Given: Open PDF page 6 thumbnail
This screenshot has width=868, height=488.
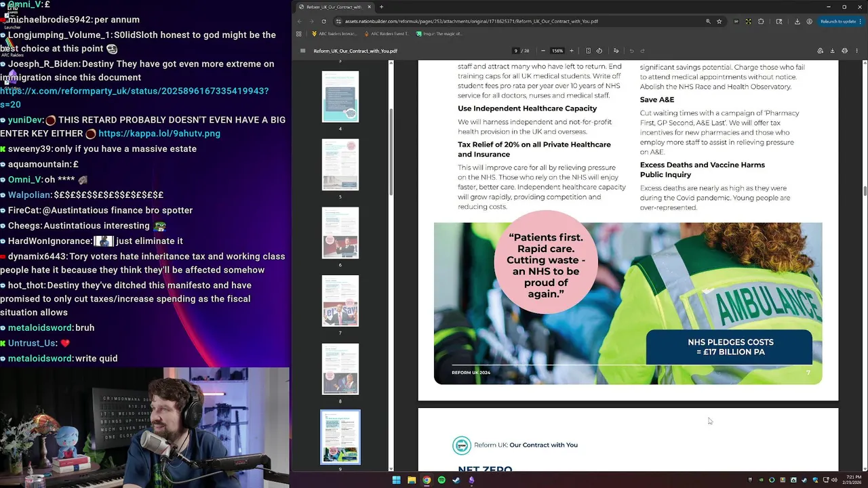Looking at the screenshot, I should pos(340,232).
